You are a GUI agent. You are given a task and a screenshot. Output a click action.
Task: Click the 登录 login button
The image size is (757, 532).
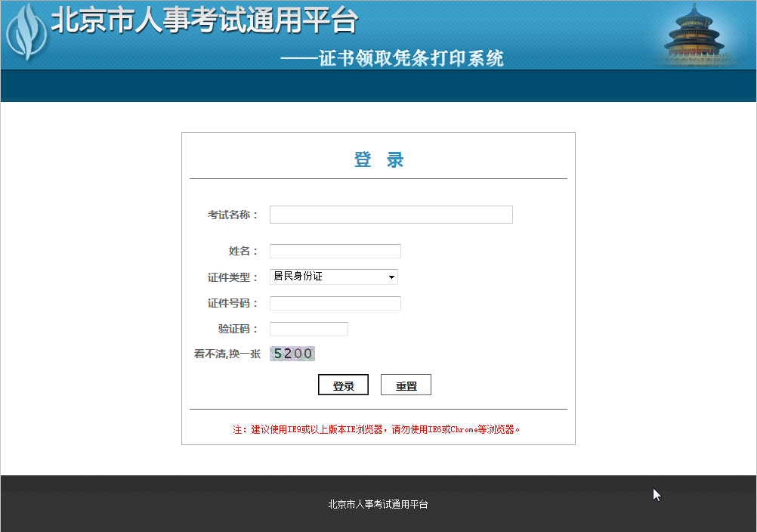coord(343,385)
